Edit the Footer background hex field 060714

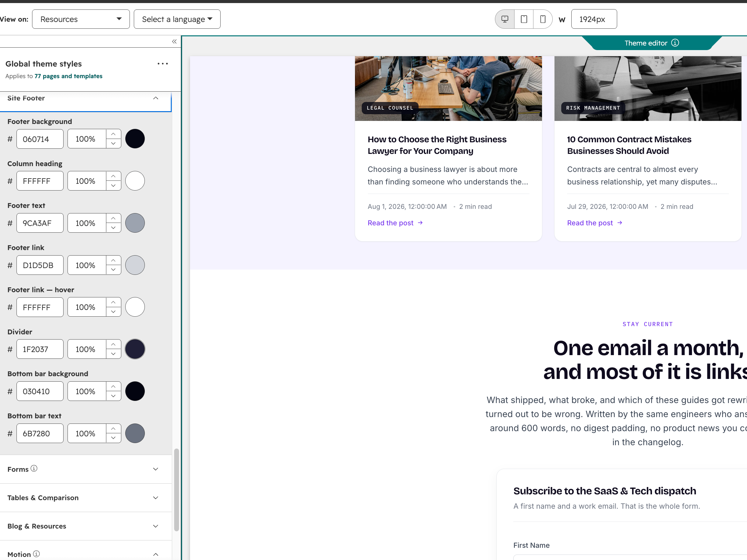40,139
